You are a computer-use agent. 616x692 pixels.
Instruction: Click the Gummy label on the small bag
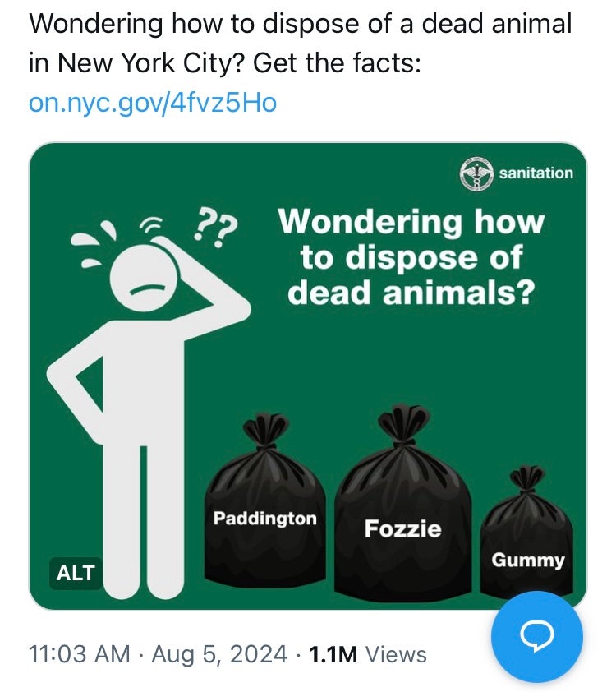[x=527, y=561]
